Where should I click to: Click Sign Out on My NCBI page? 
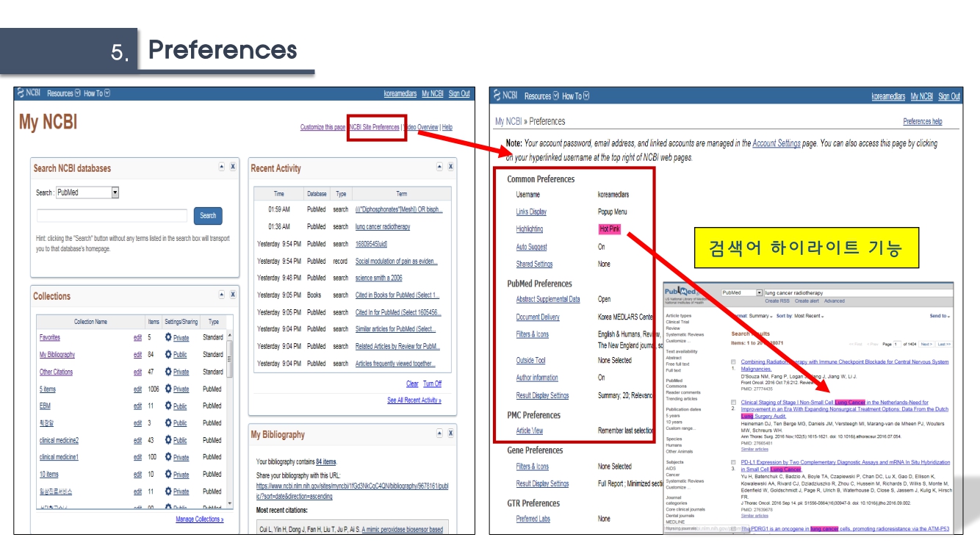coord(459,93)
